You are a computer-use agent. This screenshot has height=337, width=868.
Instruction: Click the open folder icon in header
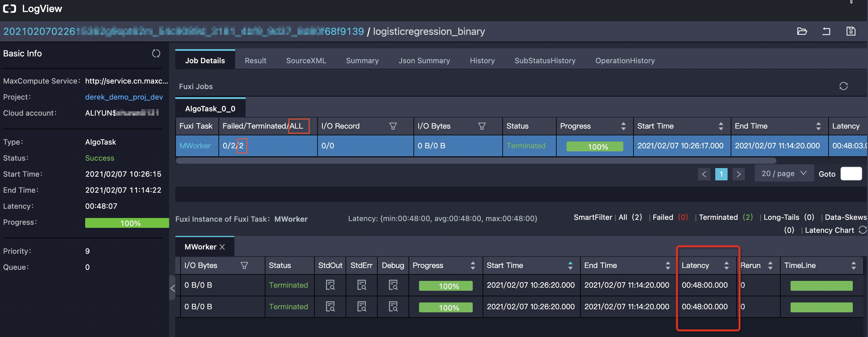click(802, 31)
